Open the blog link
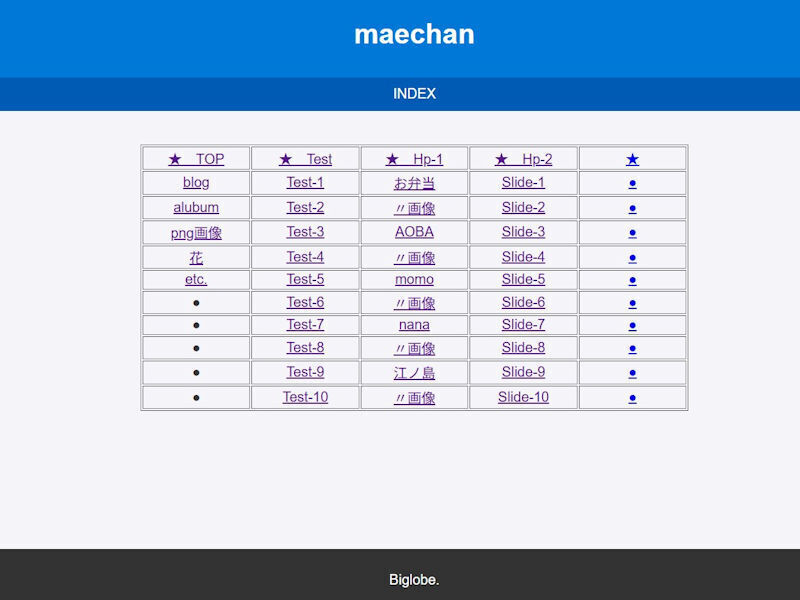Image resolution: width=800 pixels, height=600 pixels. click(196, 183)
